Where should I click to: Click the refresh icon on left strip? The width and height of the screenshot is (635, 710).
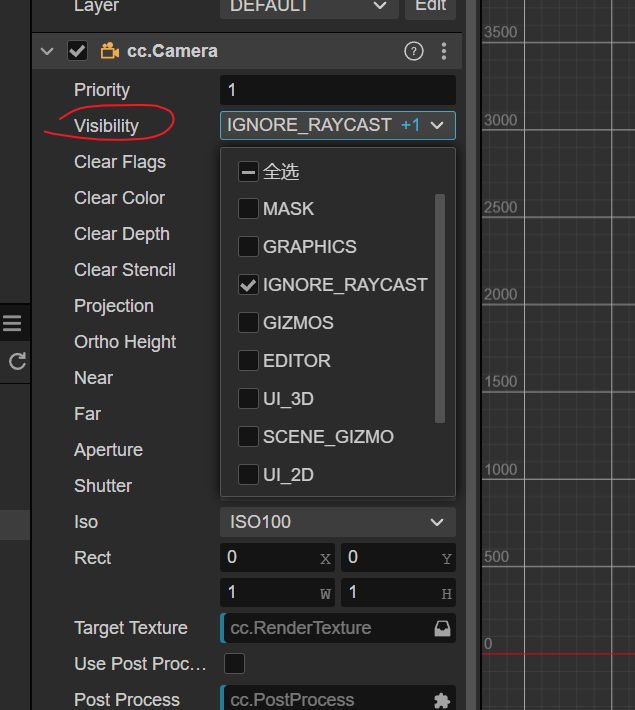(x=17, y=361)
